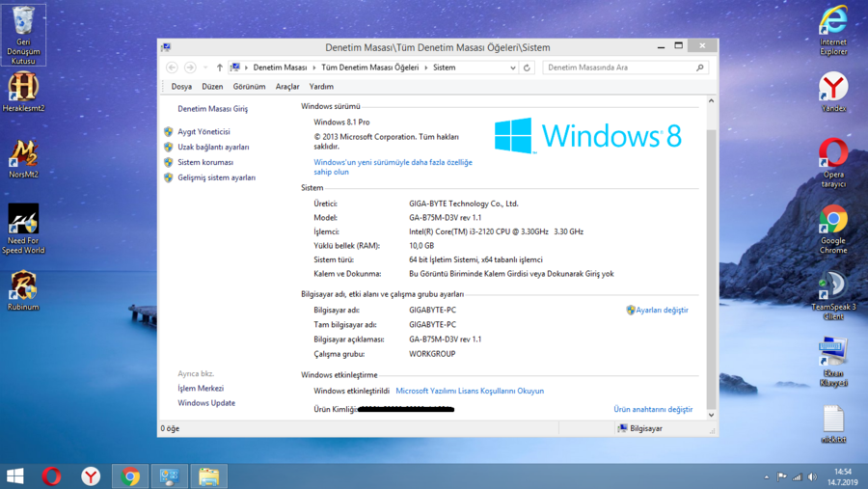Open the Need For Speed World shortcut
The height and width of the screenshot is (489, 868).
click(x=23, y=228)
